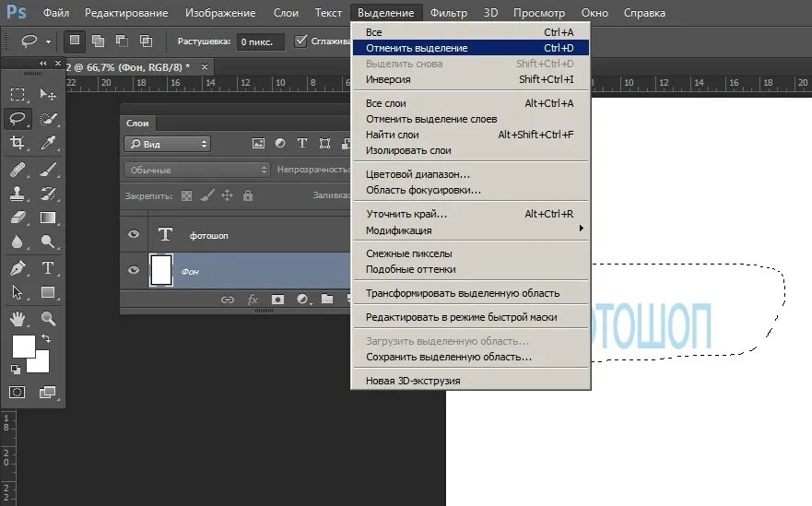Select the Brush tool
The width and height of the screenshot is (812, 506).
tap(48, 170)
